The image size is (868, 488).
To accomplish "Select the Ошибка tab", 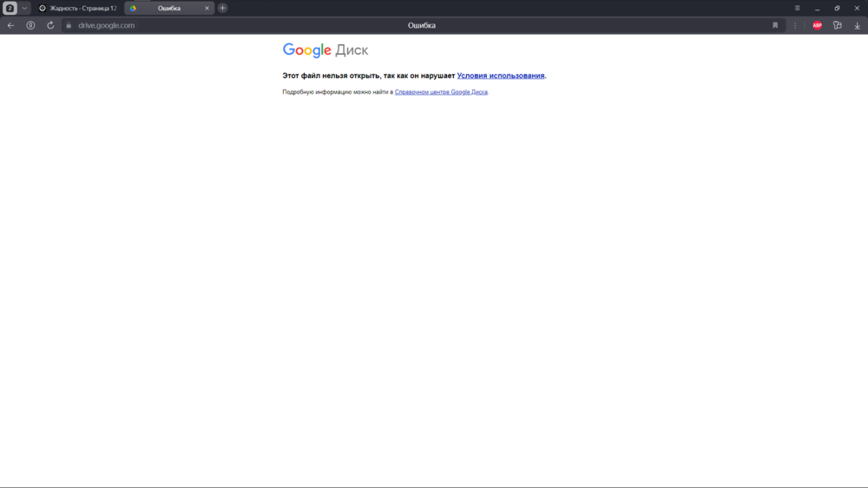I will (x=169, y=9).
